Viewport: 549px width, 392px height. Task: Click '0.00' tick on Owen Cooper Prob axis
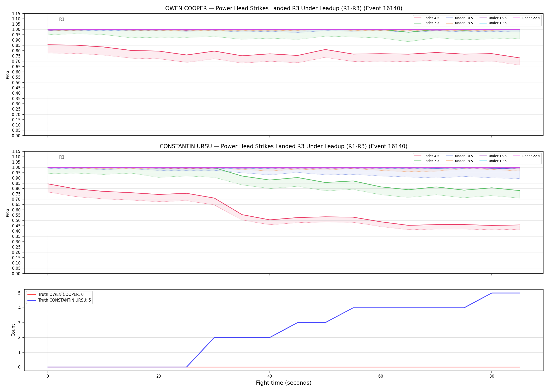coord(16,136)
